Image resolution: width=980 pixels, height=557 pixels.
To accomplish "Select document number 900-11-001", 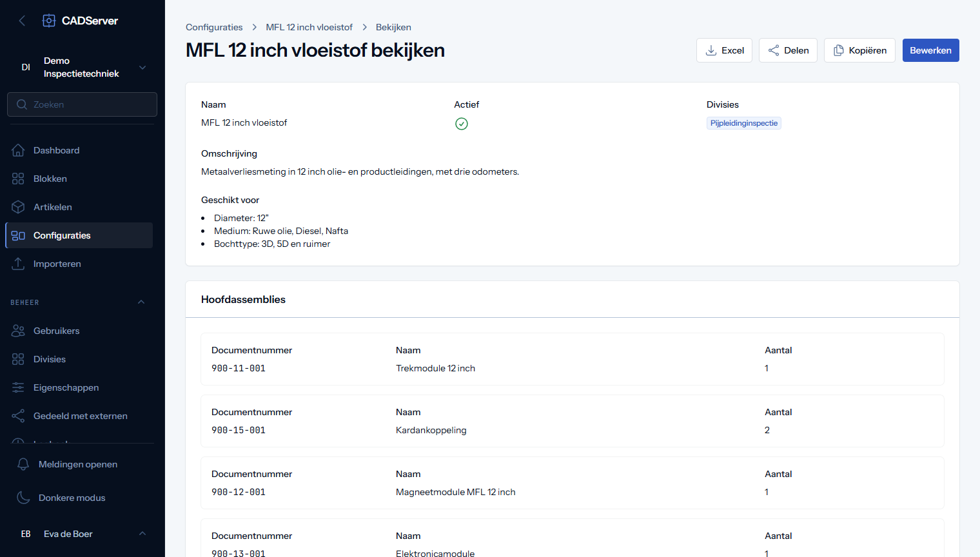I will pyautogui.click(x=239, y=368).
